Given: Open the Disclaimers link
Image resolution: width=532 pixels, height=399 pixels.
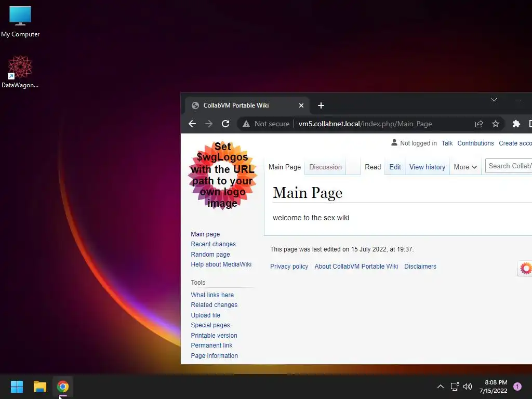Looking at the screenshot, I should click(x=420, y=267).
